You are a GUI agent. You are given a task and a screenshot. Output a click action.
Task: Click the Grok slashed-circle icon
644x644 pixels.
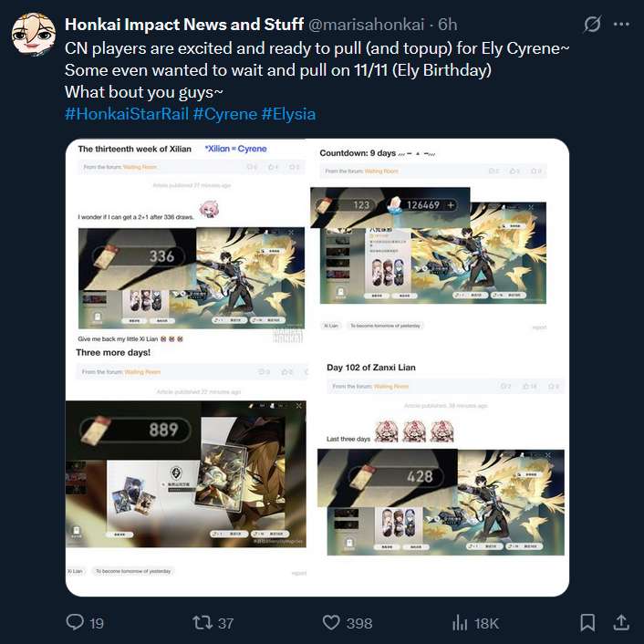(x=592, y=25)
